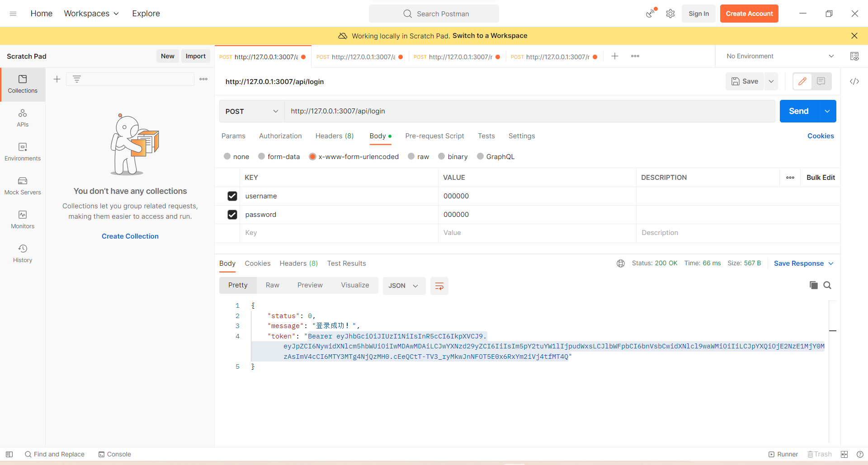
Task: Toggle sidebar from status bar icon
Action: tap(9, 454)
